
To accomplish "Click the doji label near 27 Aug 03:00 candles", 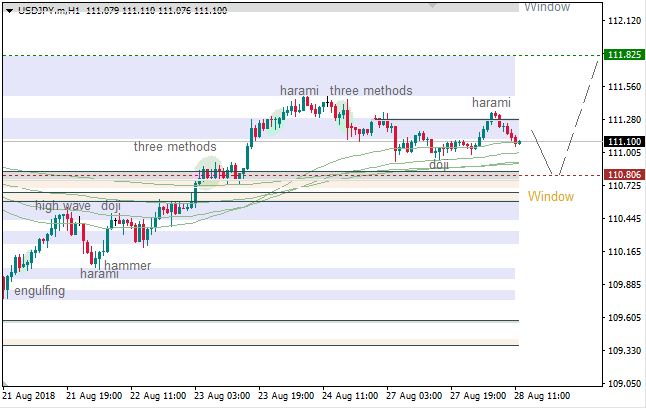I will click(x=439, y=164).
